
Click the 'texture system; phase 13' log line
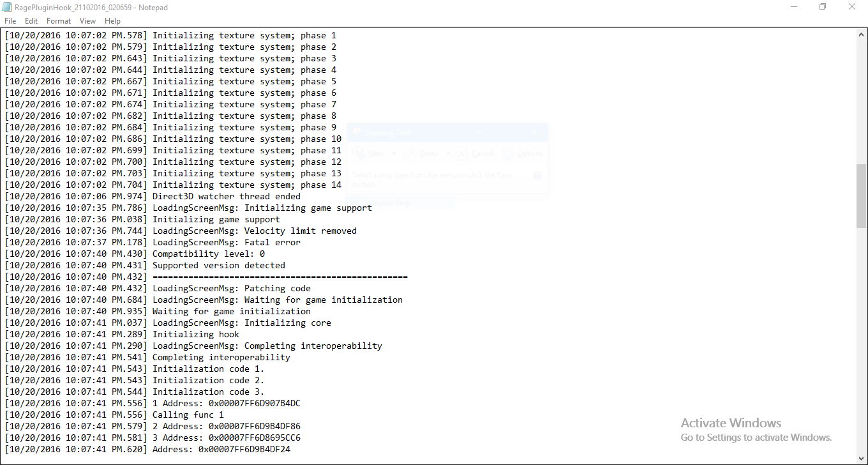click(173, 174)
